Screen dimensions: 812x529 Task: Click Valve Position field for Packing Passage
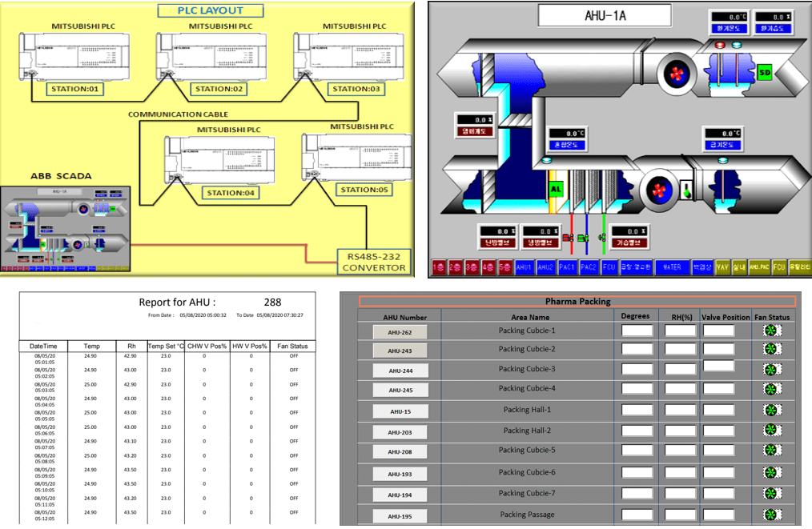click(x=719, y=515)
